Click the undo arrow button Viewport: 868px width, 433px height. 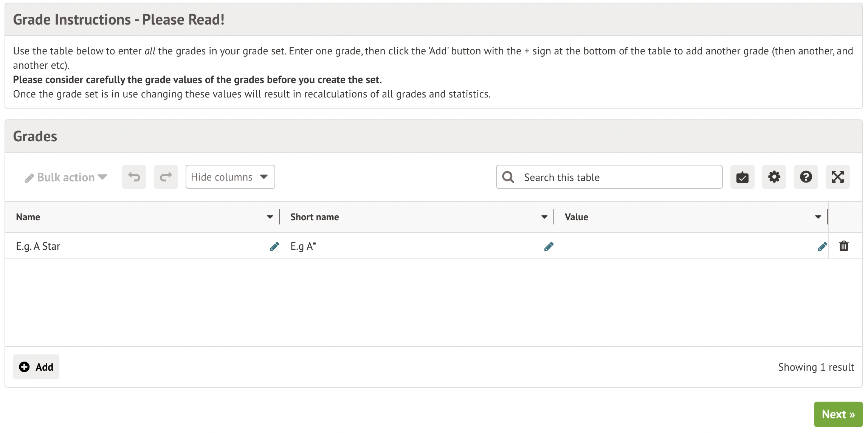tap(134, 177)
